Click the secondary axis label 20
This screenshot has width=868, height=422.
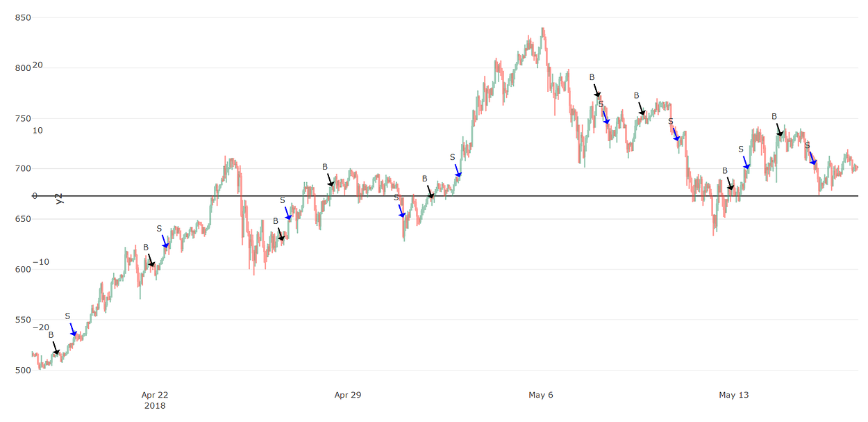tap(37, 65)
